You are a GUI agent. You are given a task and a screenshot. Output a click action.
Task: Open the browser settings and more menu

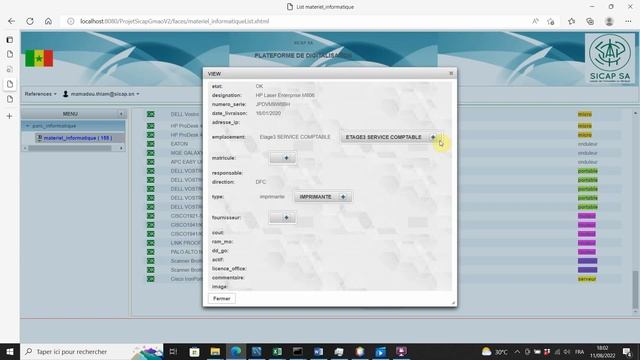(628, 21)
